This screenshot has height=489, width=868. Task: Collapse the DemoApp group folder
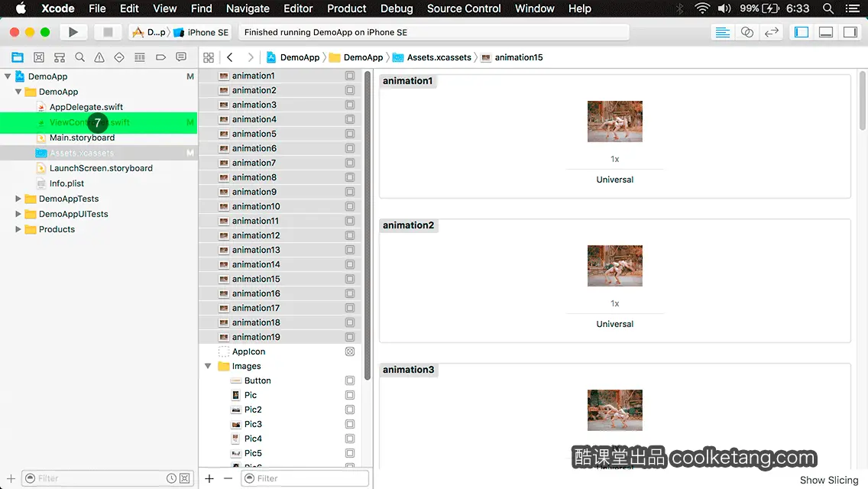[18, 92]
